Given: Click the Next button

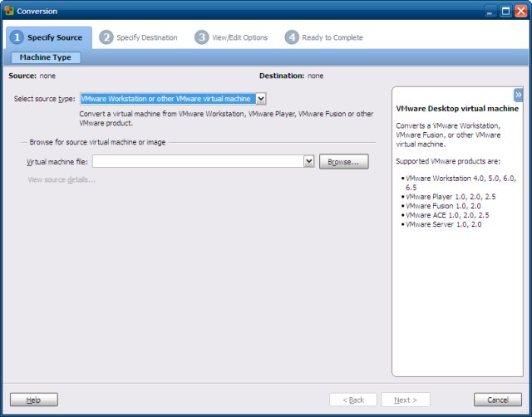Looking at the screenshot, I should [406, 400].
